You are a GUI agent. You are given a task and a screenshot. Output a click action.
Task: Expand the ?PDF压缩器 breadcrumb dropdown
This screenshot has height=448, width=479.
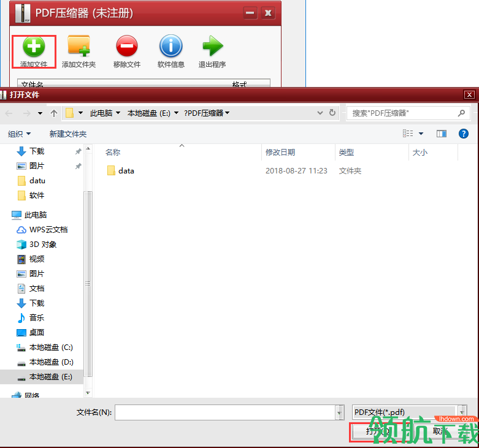click(x=227, y=113)
